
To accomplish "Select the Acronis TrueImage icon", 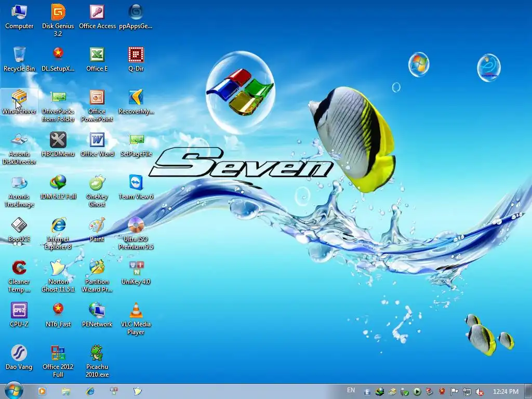I will 19,191.
